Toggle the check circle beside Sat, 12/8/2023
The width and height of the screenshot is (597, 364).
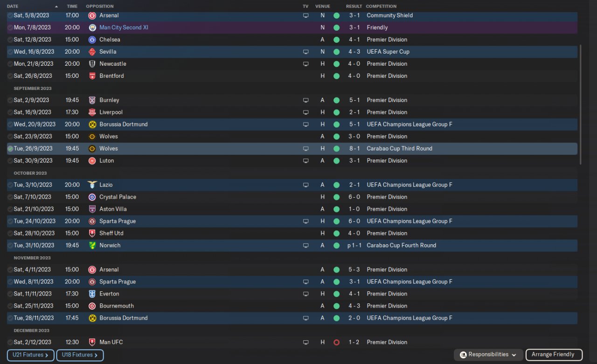pos(10,40)
